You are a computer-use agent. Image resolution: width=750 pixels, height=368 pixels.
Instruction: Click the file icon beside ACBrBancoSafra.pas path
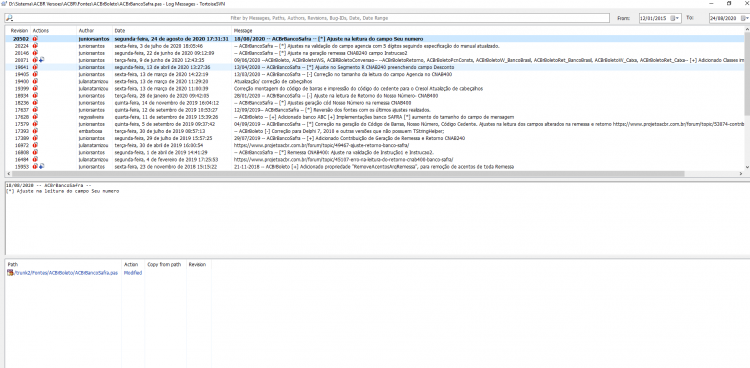click(10, 273)
